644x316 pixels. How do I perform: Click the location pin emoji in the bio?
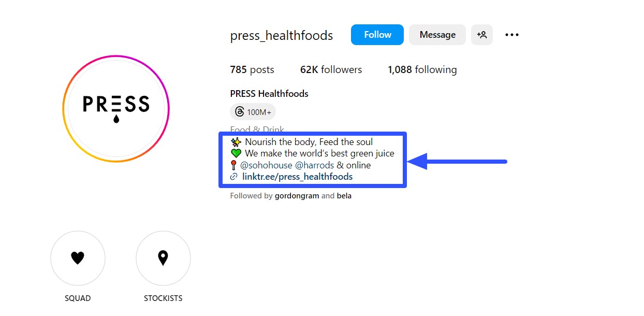[x=234, y=165]
